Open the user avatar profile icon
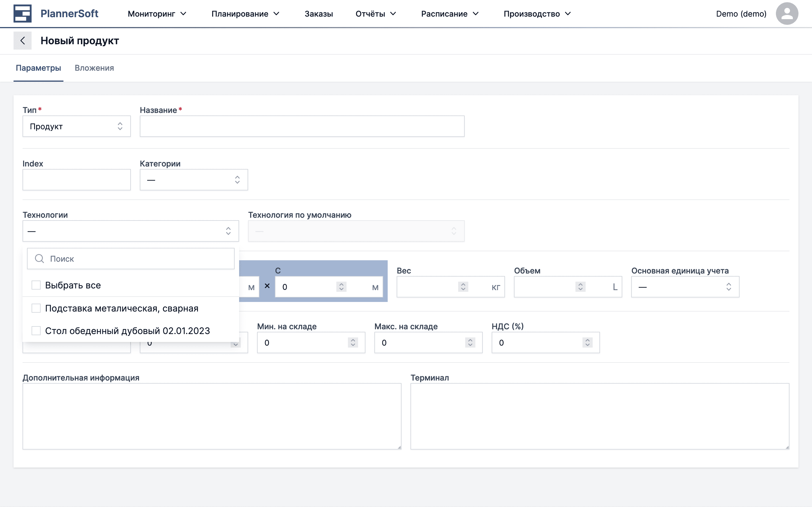This screenshot has width=812, height=507. (x=787, y=14)
